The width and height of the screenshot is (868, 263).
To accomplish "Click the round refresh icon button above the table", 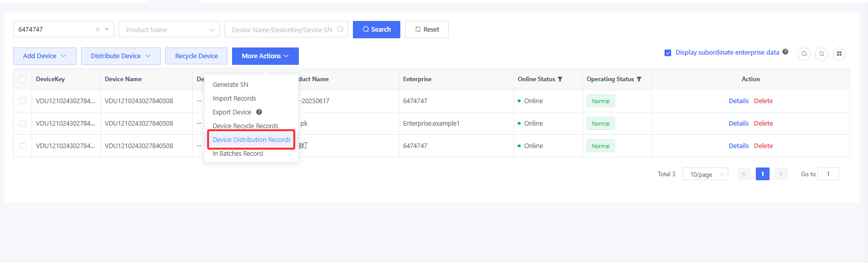I will [x=821, y=54].
